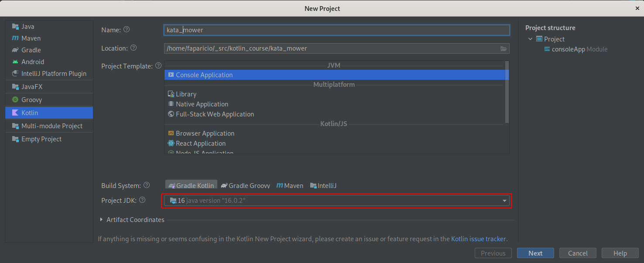Viewport: 644px width, 263px height.
Task: Select the Console Application template
Action: (334, 75)
